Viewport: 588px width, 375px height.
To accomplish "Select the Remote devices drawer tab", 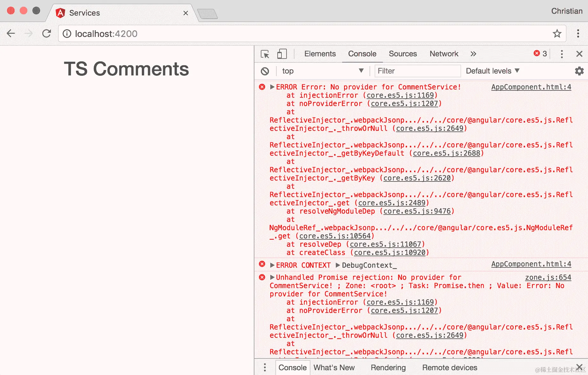I will (450, 367).
